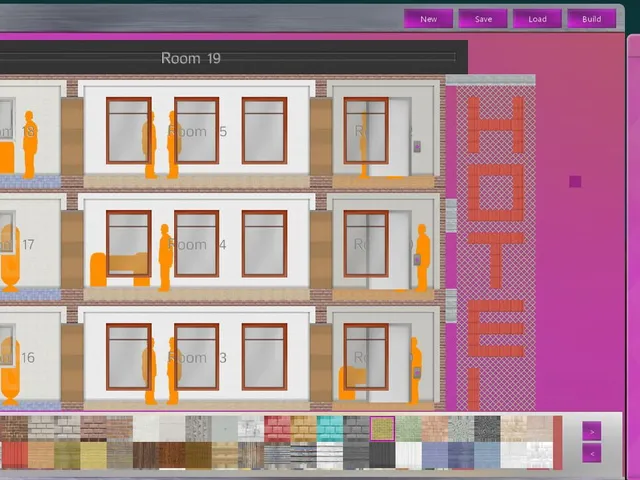The image size is (640, 480).
Task: Select the red corrugated siding texture swatch
Action: coord(15,455)
